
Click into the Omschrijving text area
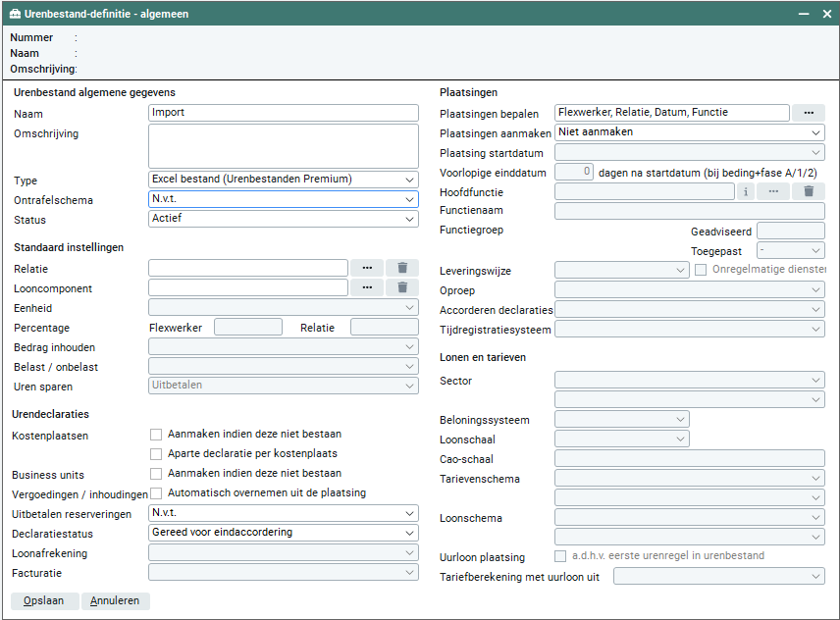coord(283,146)
